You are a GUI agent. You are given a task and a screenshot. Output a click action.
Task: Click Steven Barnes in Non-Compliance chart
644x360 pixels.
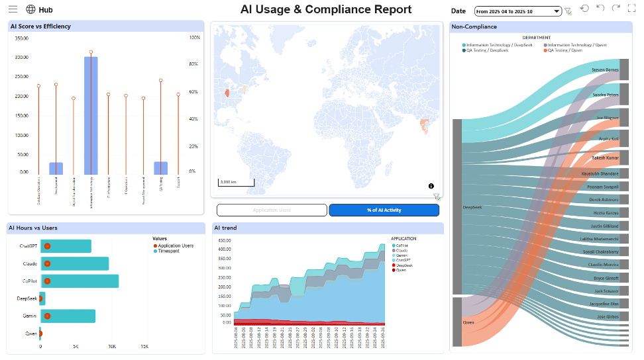[605, 69]
